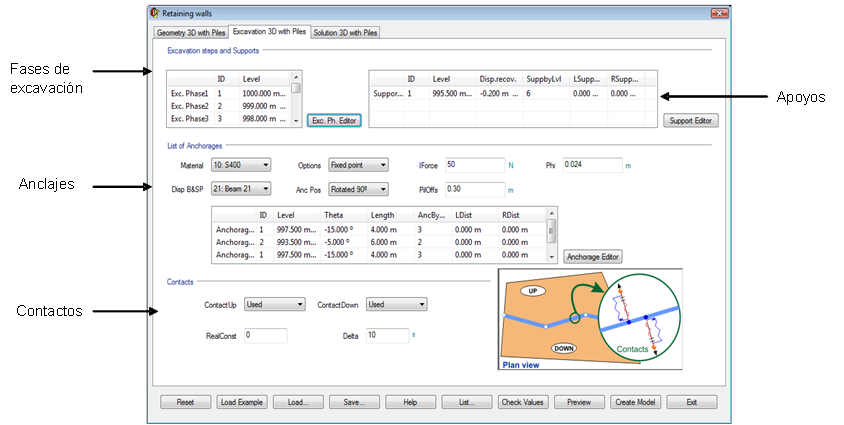Click the Disp.recov. column header

click(499, 79)
